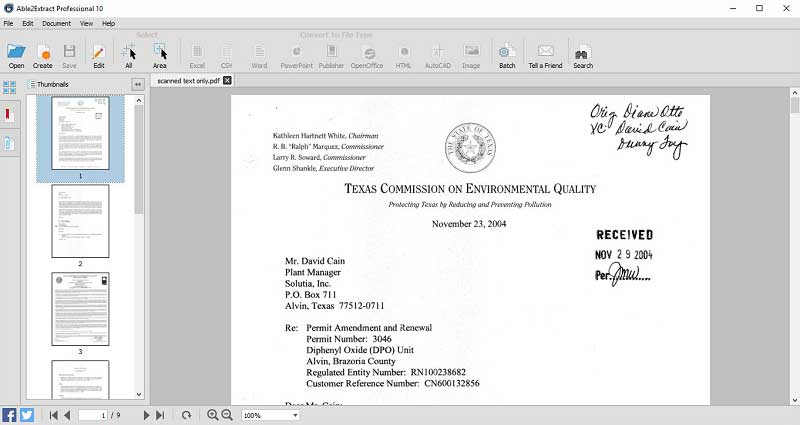The image size is (800, 425).
Task: Select the scanned text only.pdf tab
Action: click(188, 81)
